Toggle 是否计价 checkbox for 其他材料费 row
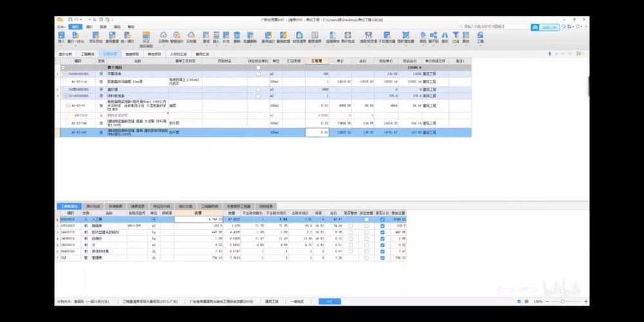 point(383,251)
